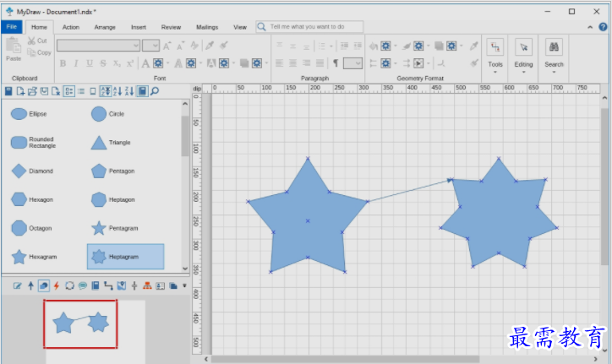Expand the Search dropdown
Viewport: 612px width, 364px height.
pyautogui.click(x=554, y=57)
